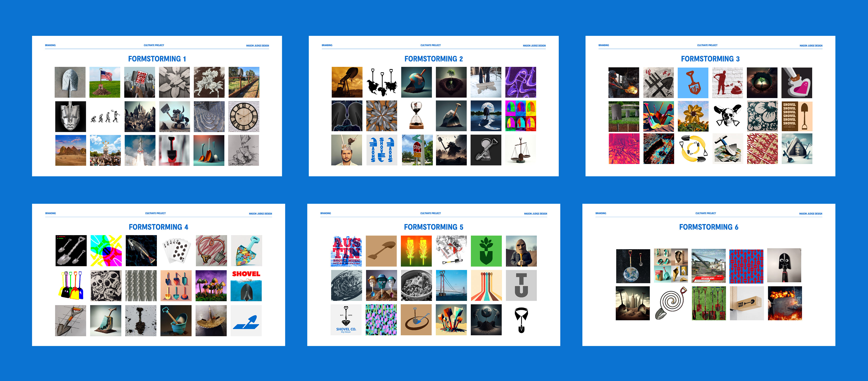Viewport: 868px width, 381px height.
Task: Select the repeated SHOVEL text poster
Action: (x=797, y=116)
